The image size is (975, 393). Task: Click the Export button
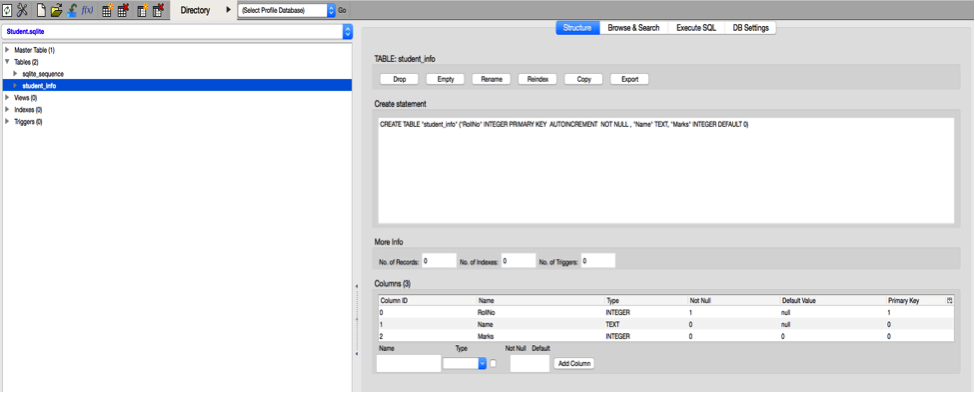click(630, 80)
